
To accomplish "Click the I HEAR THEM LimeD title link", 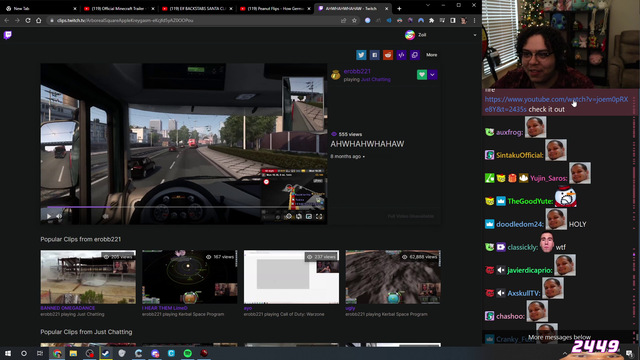I will tap(165, 308).
